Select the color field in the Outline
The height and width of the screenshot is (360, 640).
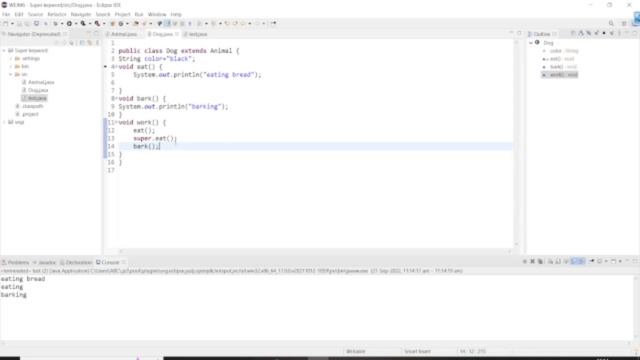560,51
